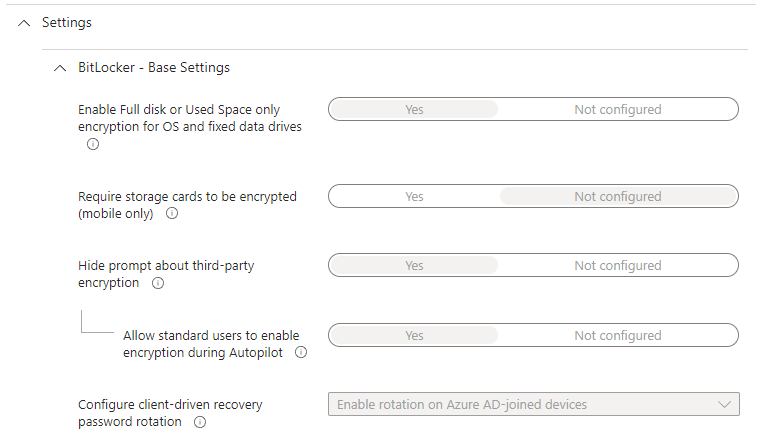Choose Yes for hide third-party encryption prompt
The height and width of the screenshot is (441, 760).
pos(414,266)
